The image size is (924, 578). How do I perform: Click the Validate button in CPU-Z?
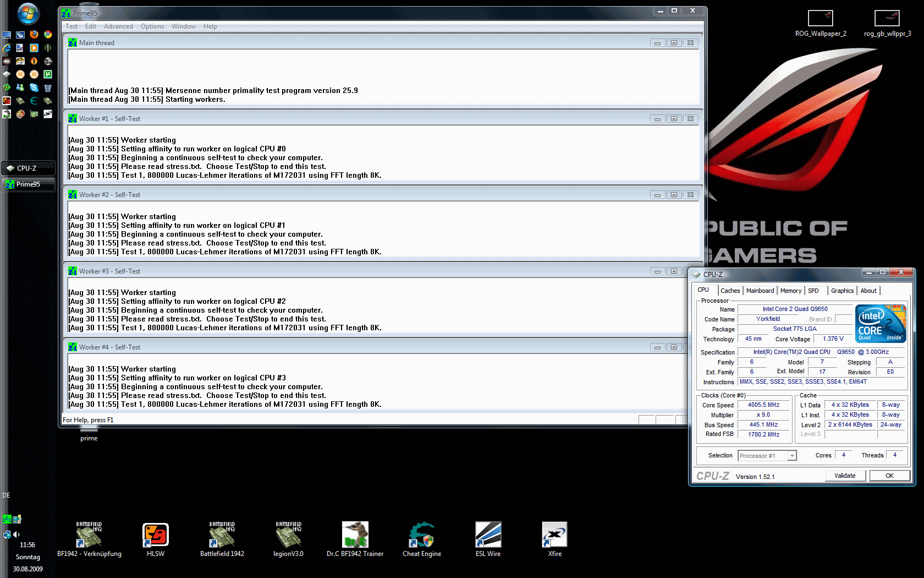click(x=845, y=476)
